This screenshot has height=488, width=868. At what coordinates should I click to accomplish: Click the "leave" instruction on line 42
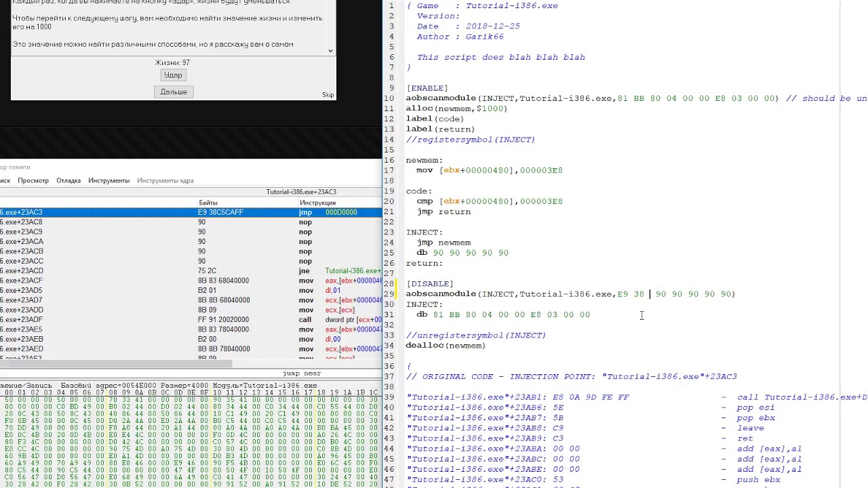click(x=751, y=428)
